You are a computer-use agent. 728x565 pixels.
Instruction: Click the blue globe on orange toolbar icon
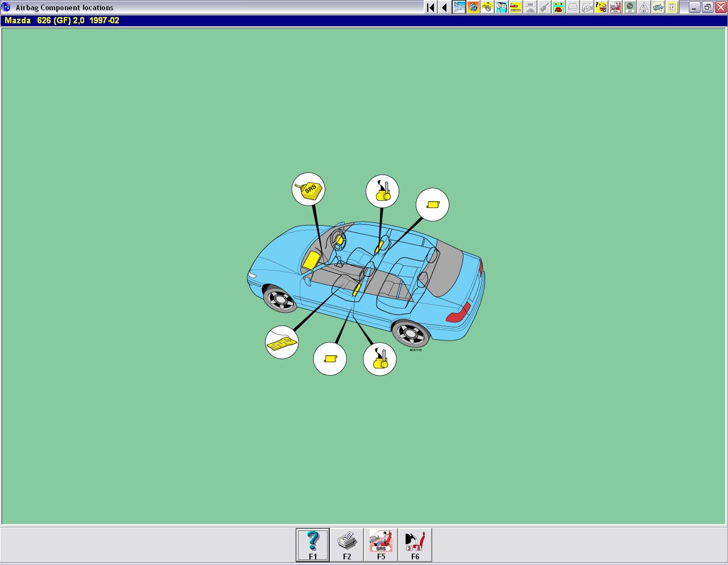(473, 7)
